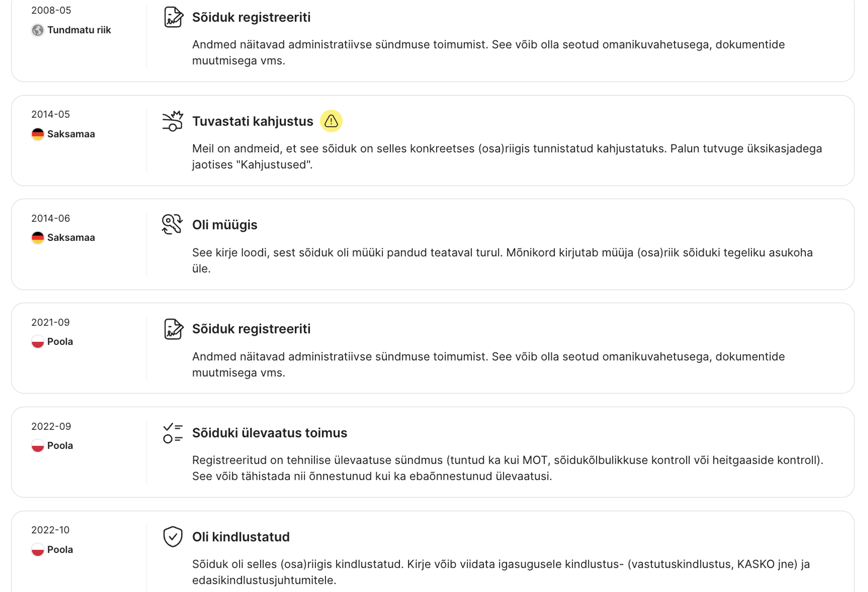Select the Saksamaa country label on 2014-05

point(71,134)
